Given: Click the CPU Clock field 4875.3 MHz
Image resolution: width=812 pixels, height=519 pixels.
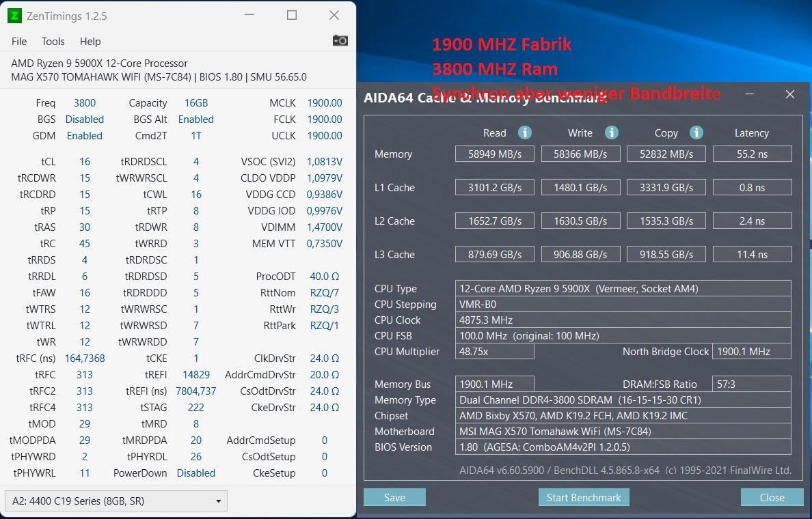Looking at the screenshot, I should click(x=623, y=320).
